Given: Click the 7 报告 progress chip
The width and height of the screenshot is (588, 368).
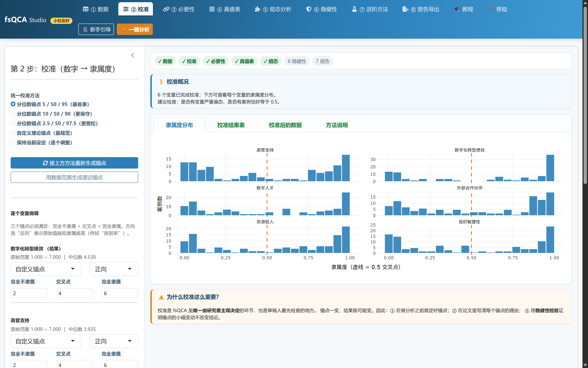Looking at the screenshot, I should [x=322, y=61].
